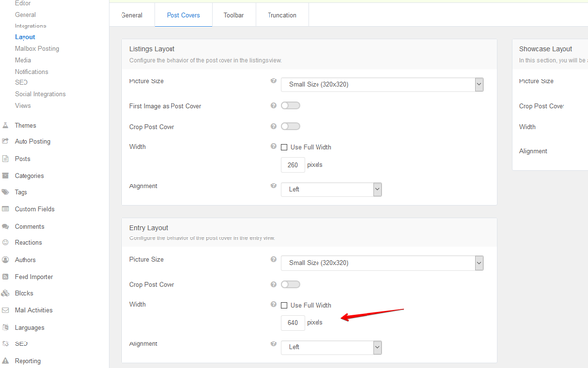Switch to the Toolbar tab
Image resolution: width=588 pixels, height=368 pixels.
point(233,15)
